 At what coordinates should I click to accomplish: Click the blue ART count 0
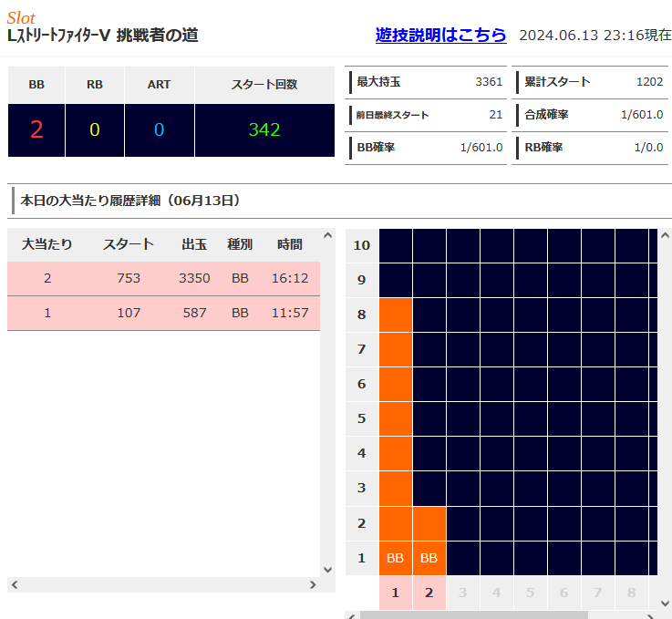(x=159, y=129)
